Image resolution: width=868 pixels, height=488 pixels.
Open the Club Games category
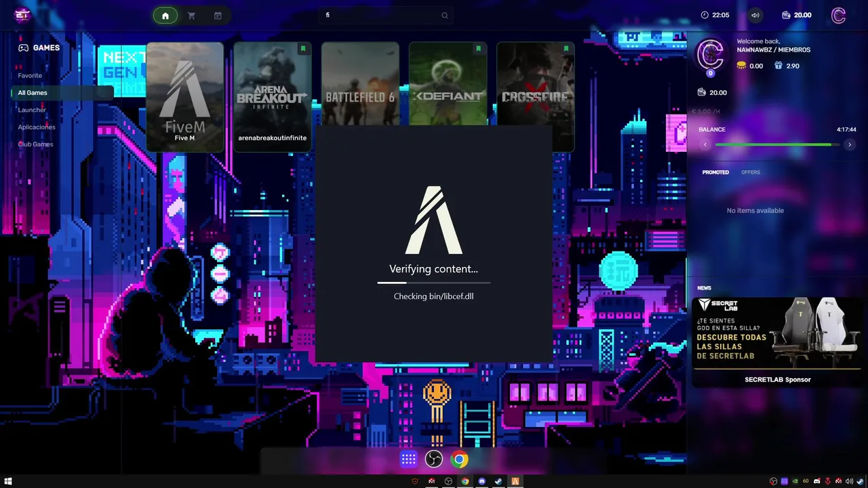pos(35,144)
